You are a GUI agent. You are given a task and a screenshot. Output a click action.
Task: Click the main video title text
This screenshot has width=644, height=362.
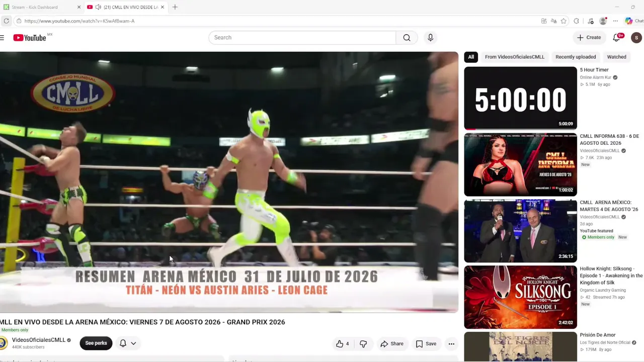click(142, 322)
